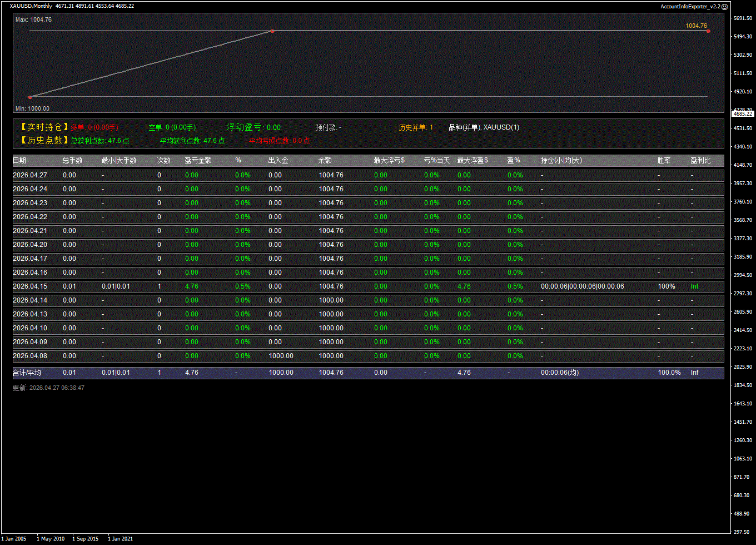Screen dimensions: 756x545
Task: Click the 品种(并单): XAUUSD(1) symbol text
Action: tap(484, 127)
